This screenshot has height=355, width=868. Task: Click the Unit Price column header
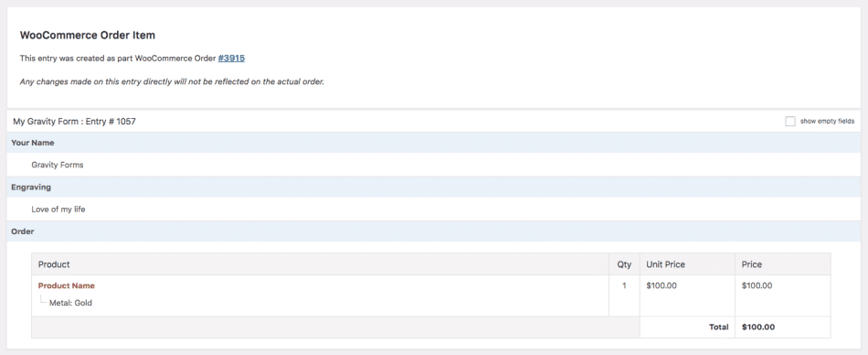(687, 264)
